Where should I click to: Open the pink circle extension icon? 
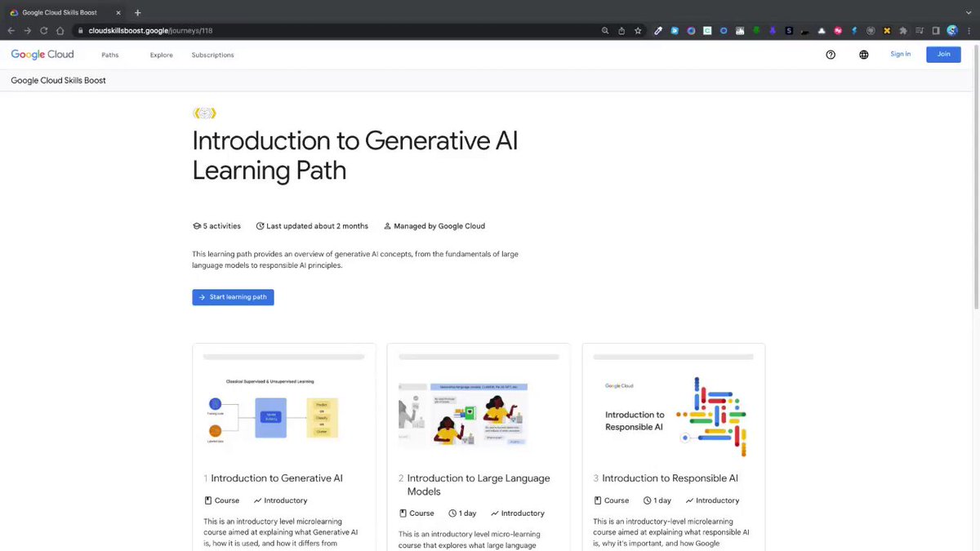click(838, 30)
